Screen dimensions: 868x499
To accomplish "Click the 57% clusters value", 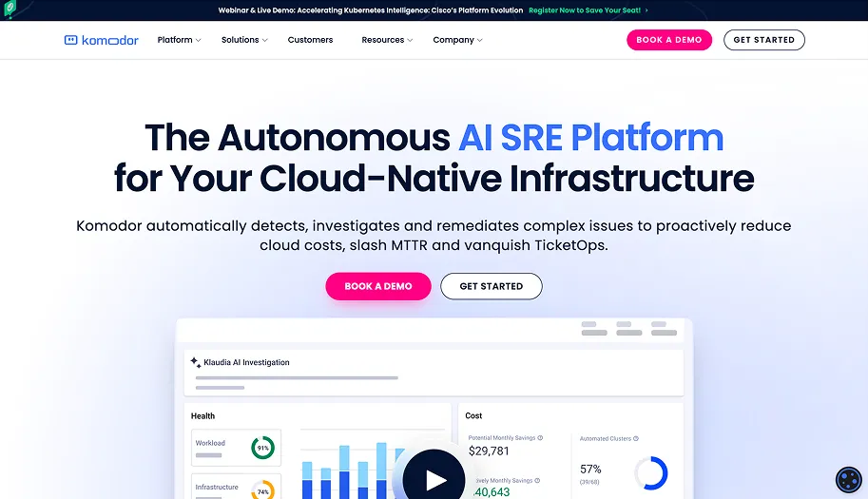I will tap(590, 470).
